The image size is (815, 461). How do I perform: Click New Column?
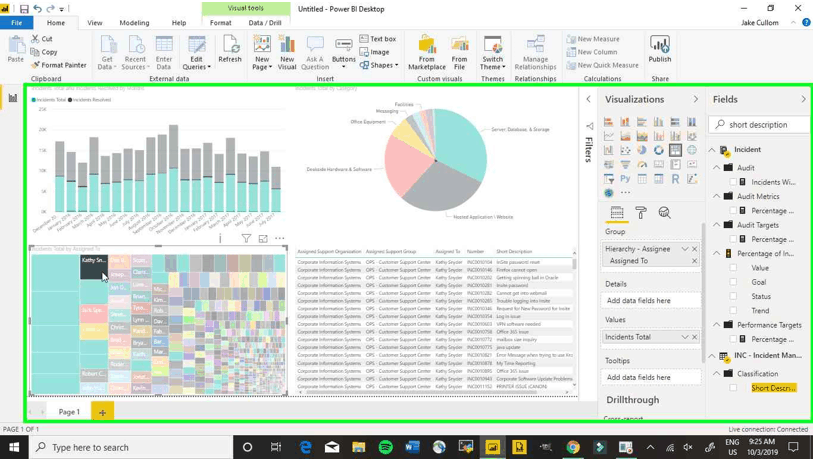(x=592, y=52)
